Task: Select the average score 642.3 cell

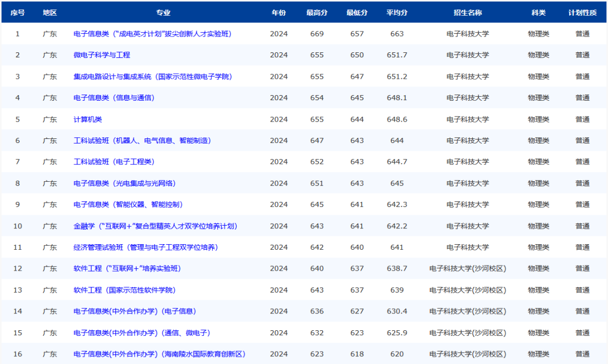Action: click(397, 204)
